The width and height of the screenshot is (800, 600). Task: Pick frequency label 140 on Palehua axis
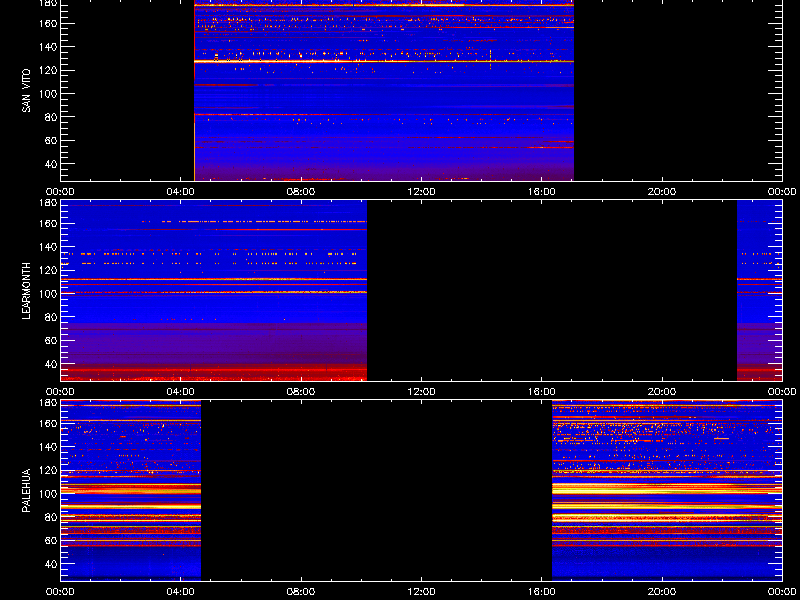click(x=47, y=447)
